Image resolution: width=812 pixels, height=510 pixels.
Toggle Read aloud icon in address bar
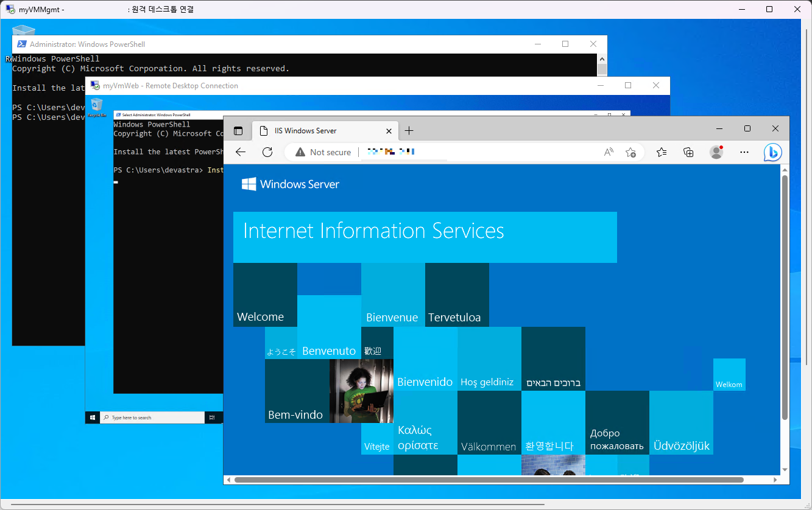point(609,152)
